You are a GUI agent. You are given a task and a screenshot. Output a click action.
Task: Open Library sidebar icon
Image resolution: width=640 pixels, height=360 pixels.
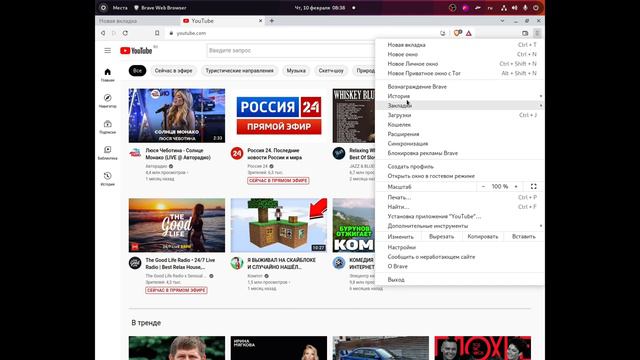(x=107, y=153)
